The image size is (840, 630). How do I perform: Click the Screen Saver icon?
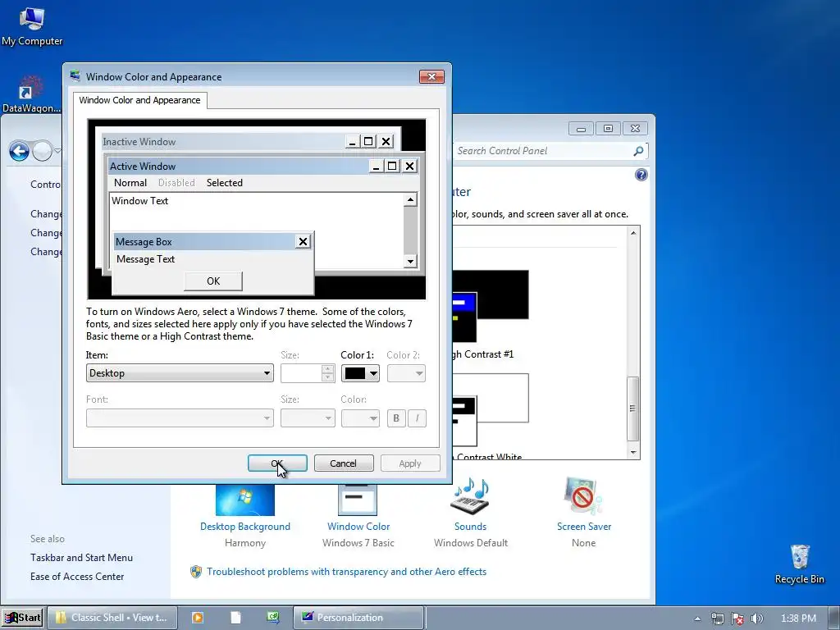click(583, 495)
